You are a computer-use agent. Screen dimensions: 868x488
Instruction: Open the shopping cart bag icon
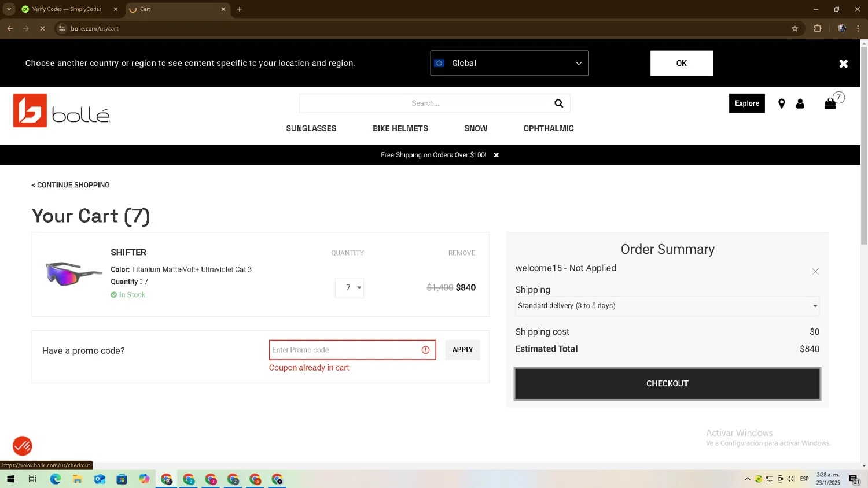point(830,103)
